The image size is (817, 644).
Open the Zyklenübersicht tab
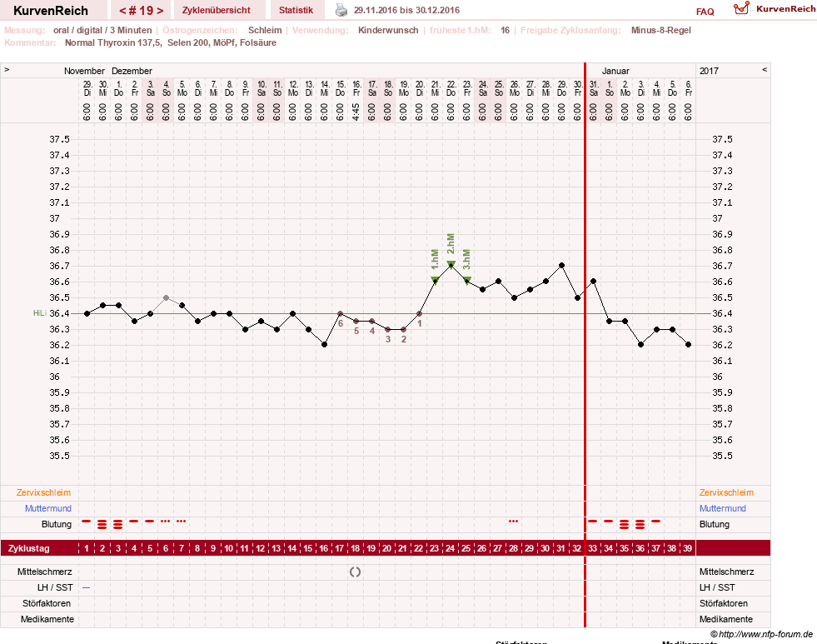click(217, 10)
